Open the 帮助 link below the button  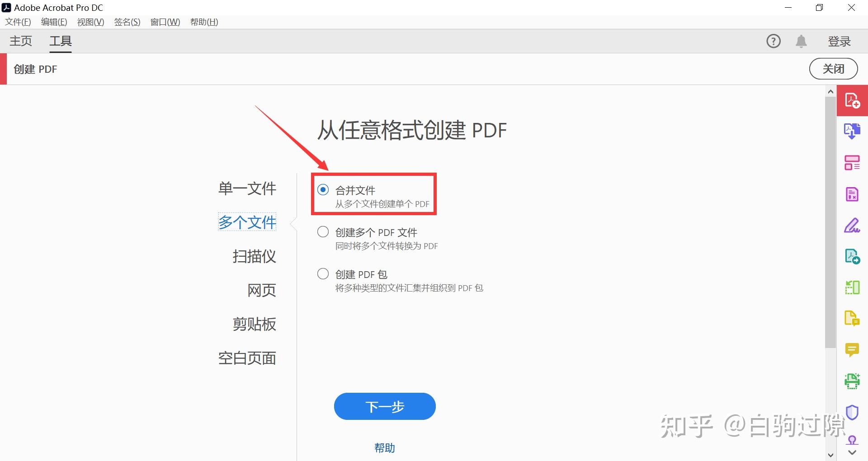385,448
